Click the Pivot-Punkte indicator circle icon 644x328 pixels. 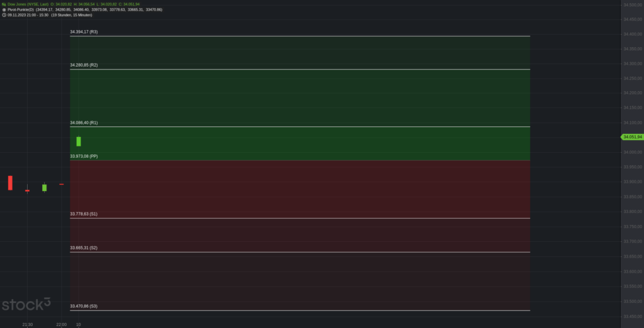pos(4,9)
